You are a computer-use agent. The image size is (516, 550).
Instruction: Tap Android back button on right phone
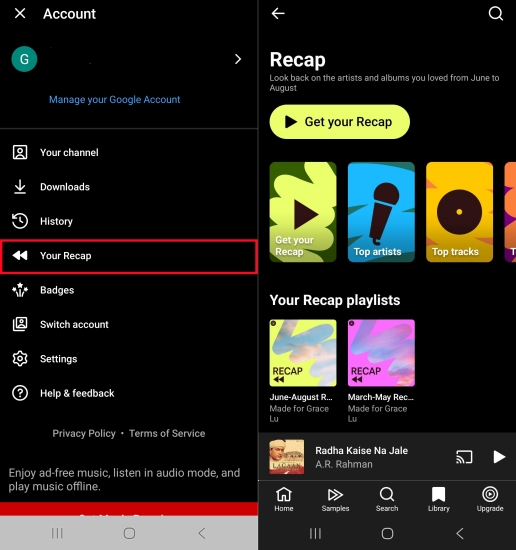point(460,534)
